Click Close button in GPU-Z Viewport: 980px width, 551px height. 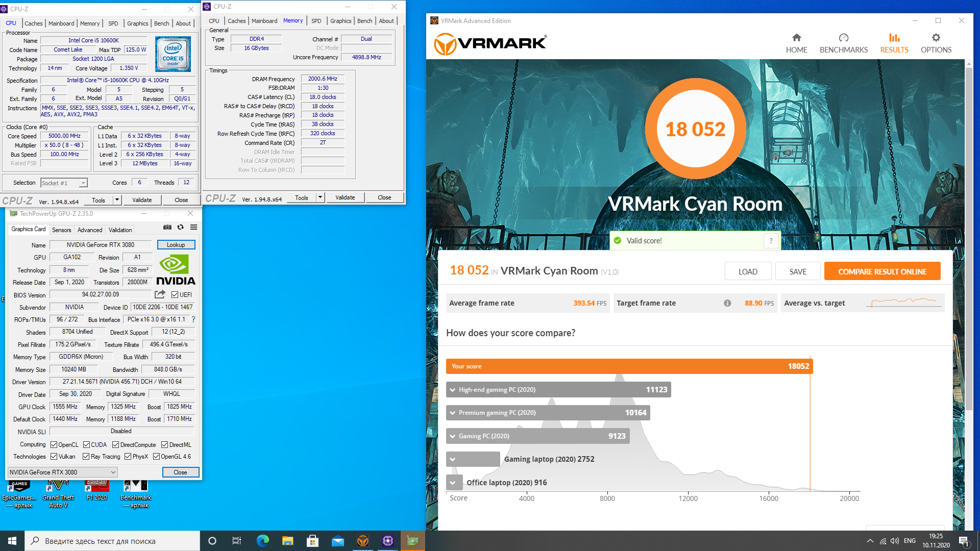[x=180, y=472]
